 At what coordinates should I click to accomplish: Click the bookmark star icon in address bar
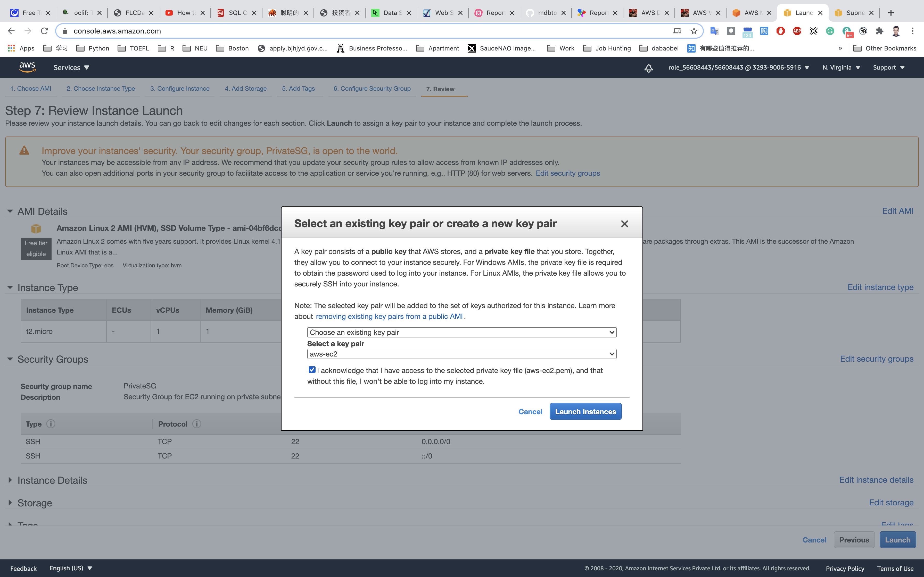point(694,31)
